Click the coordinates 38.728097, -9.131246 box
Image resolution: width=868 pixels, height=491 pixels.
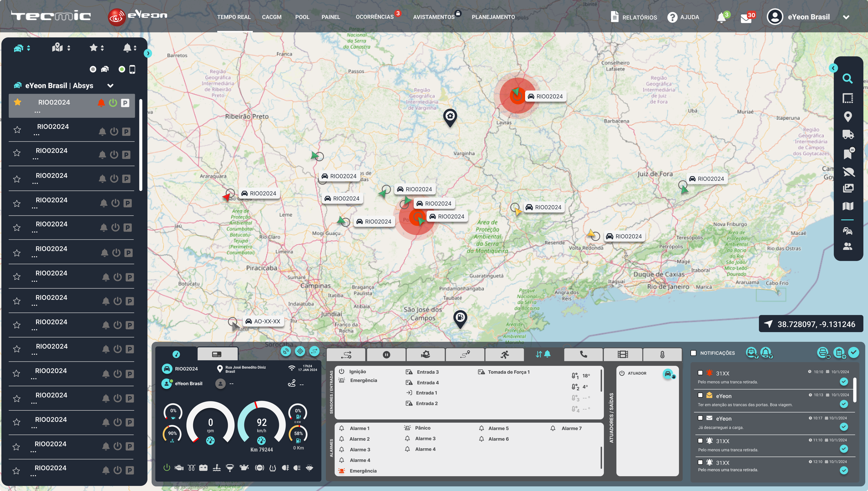click(811, 324)
